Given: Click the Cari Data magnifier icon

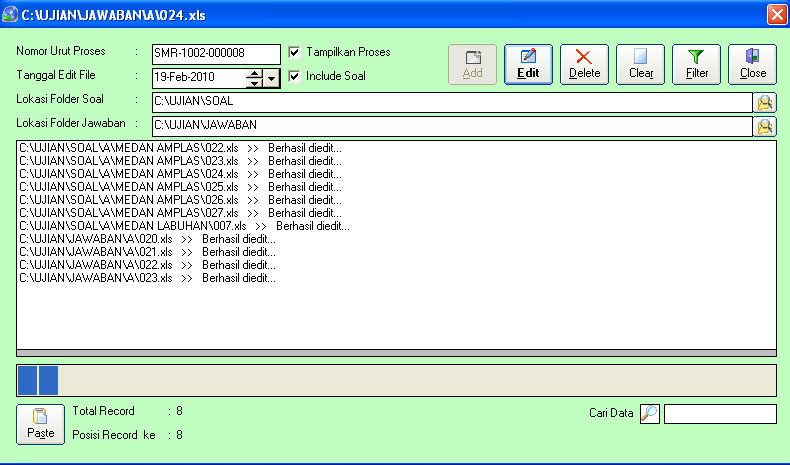Looking at the screenshot, I should click(x=650, y=414).
